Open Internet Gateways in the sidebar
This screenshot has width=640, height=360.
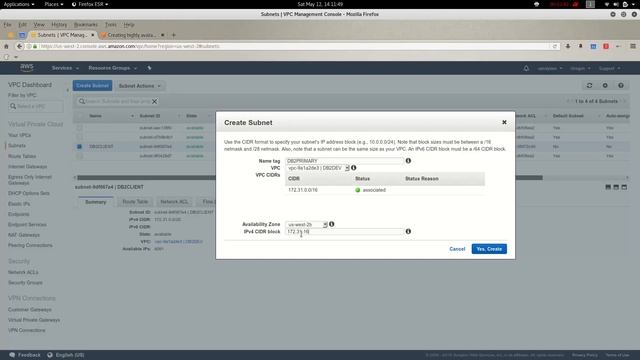pos(27,167)
